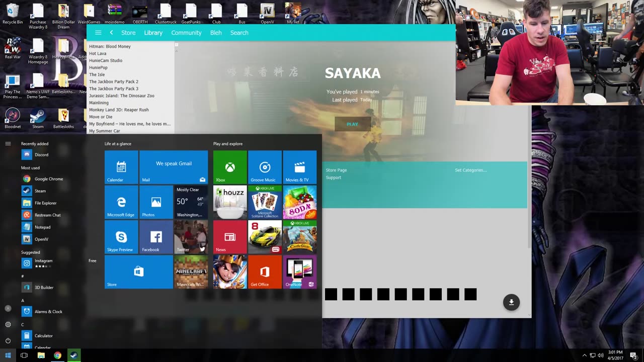The height and width of the screenshot is (362, 644).
Task: Open the Skype Preview tile
Action: 121,237
